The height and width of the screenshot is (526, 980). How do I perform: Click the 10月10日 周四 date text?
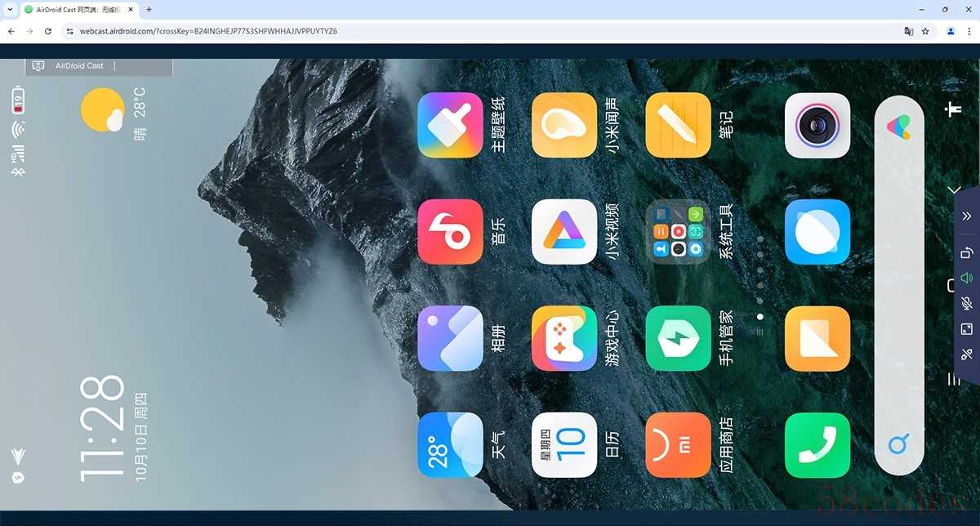pyautogui.click(x=141, y=437)
